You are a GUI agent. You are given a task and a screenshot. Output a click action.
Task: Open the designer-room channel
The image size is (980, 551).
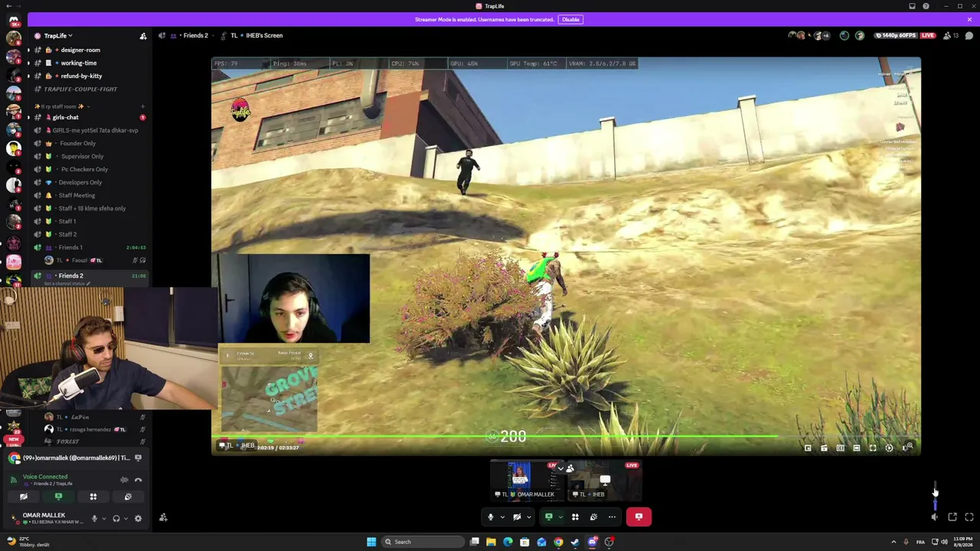(80, 50)
